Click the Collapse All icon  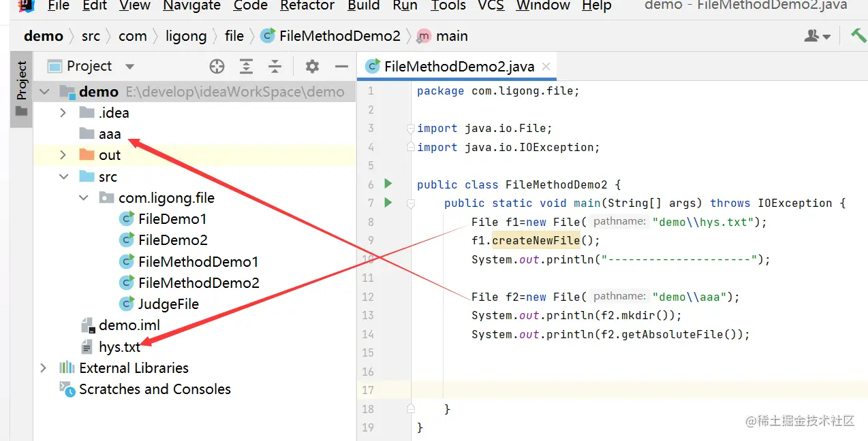click(x=275, y=66)
